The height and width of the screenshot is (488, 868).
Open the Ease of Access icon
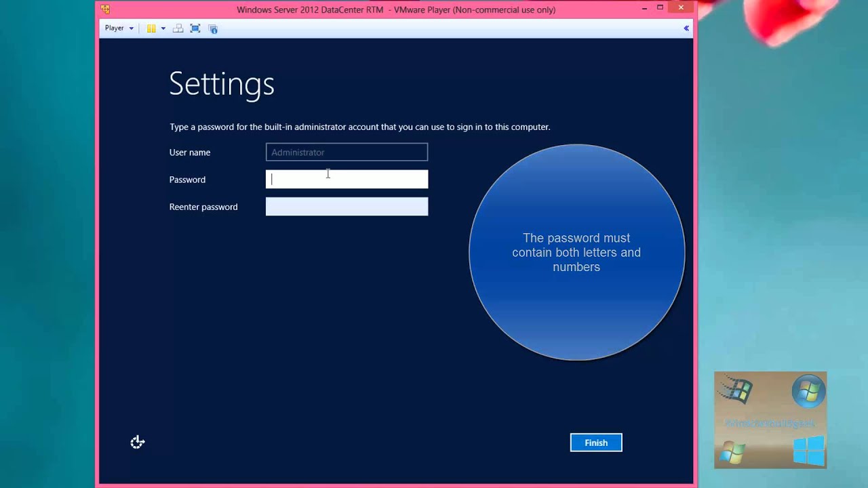[138, 443]
